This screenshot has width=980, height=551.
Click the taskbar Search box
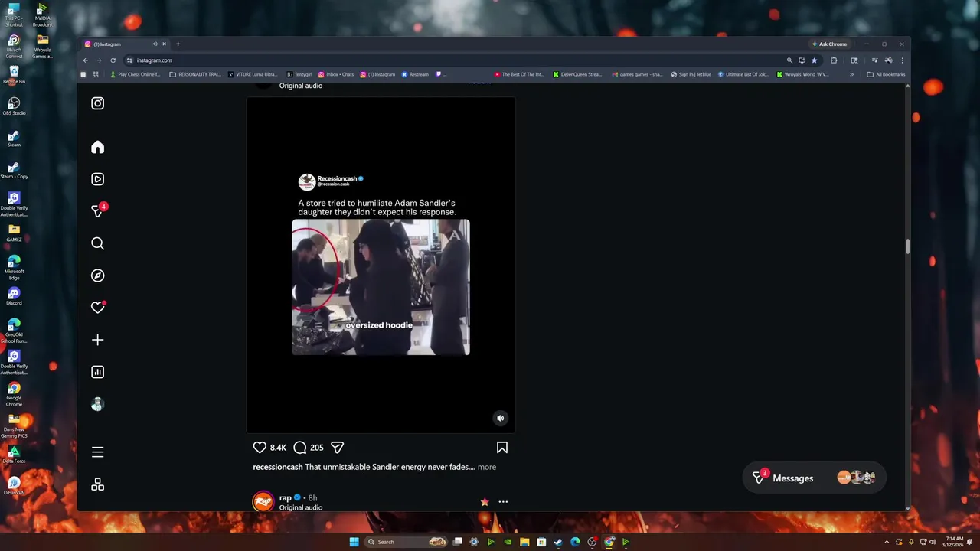tap(407, 542)
